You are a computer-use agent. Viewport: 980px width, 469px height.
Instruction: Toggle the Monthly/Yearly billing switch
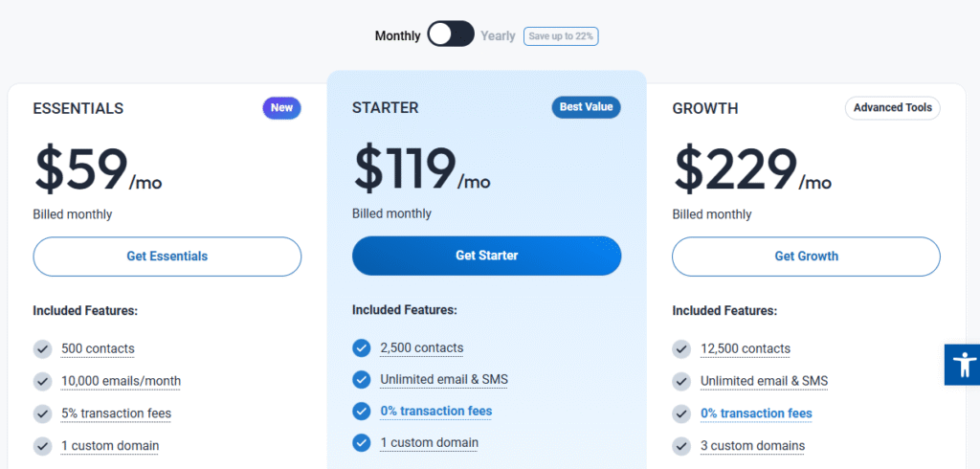click(x=451, y=35)
